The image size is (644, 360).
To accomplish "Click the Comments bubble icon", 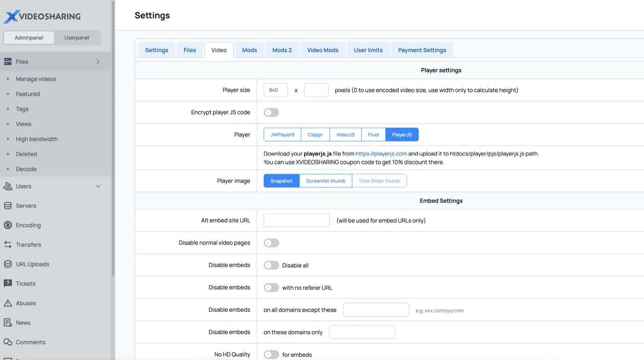I will [x=8, y=342].
